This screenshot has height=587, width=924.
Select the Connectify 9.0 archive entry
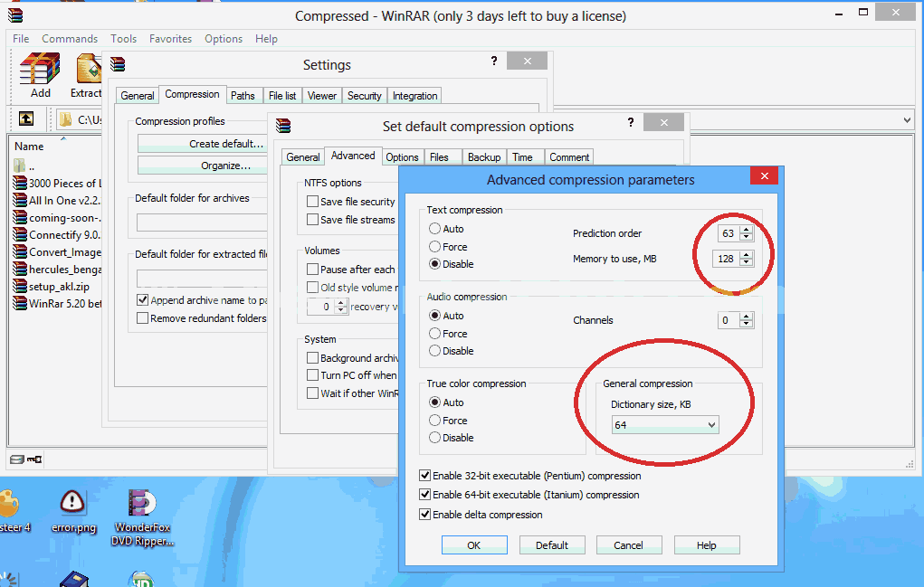tap(57, 235)
